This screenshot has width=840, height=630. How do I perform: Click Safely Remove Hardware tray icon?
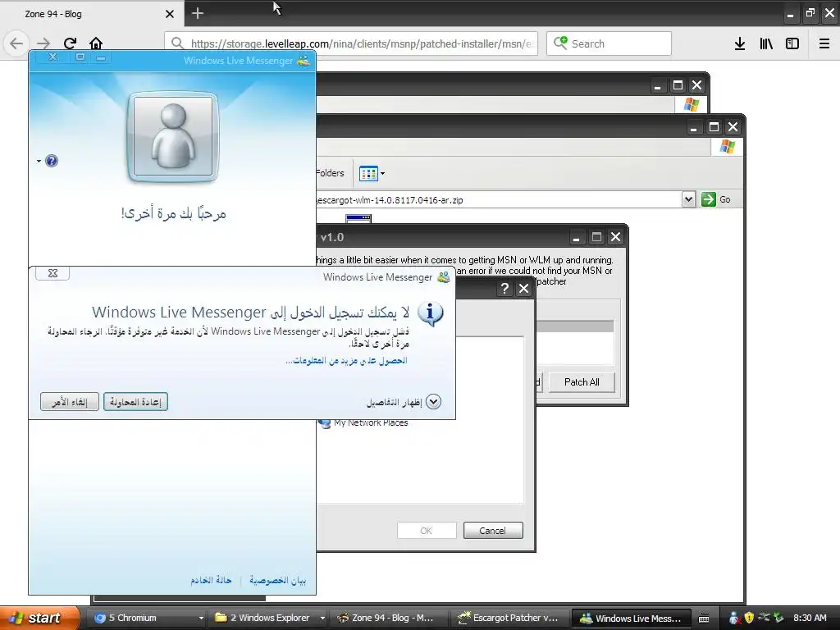[x=778, y=618]
